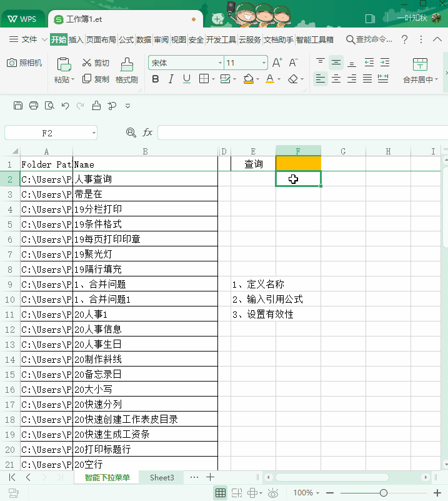Click cell B2 containing 人事查询
Screen dimensions: 448x501
coord(145,179)
